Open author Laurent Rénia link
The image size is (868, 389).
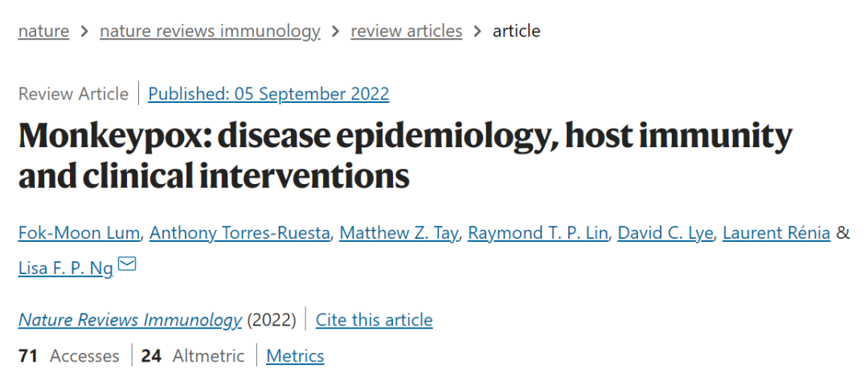[x=776, y=233]
